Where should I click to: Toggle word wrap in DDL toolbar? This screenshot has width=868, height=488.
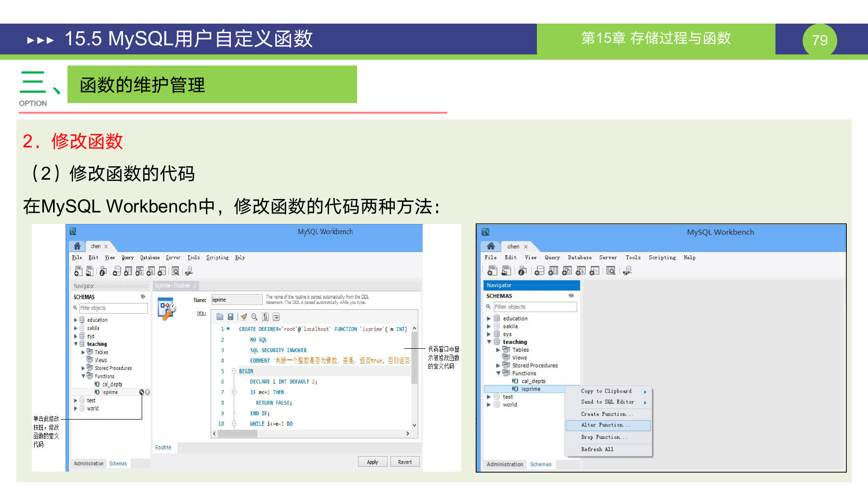pyautogui.click(x=276, y=317)
